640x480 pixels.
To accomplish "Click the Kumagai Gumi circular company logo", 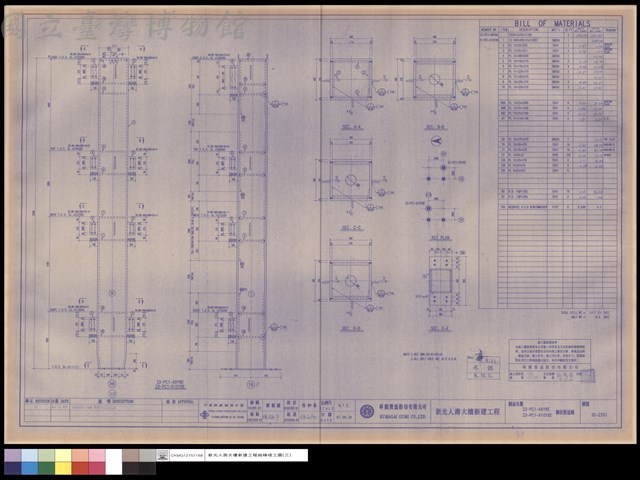I will click(x=367, y=411).
